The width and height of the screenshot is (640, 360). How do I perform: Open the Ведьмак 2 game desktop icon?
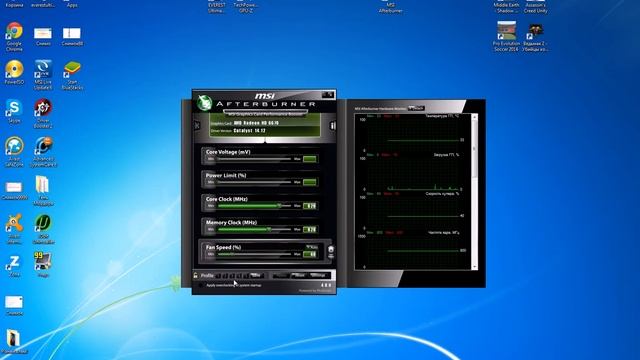pyautogui.click(x=536, y=37)
